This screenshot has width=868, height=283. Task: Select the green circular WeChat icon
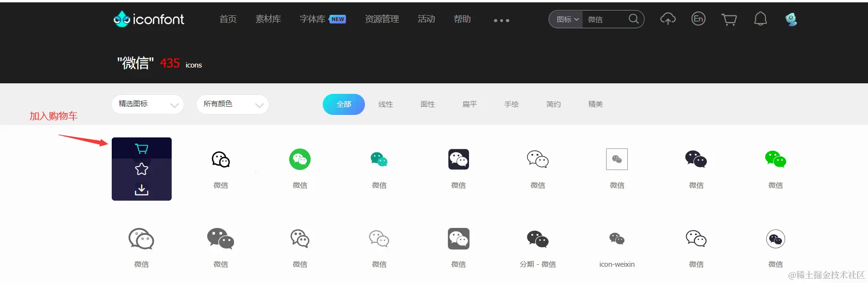300,159
